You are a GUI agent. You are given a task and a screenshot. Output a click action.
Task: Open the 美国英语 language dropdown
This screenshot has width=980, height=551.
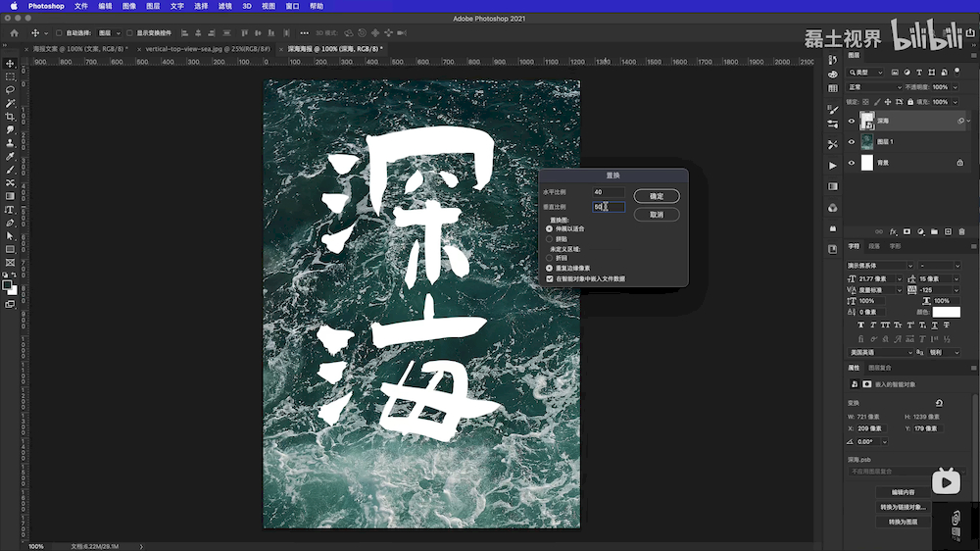tap(879, 352)
